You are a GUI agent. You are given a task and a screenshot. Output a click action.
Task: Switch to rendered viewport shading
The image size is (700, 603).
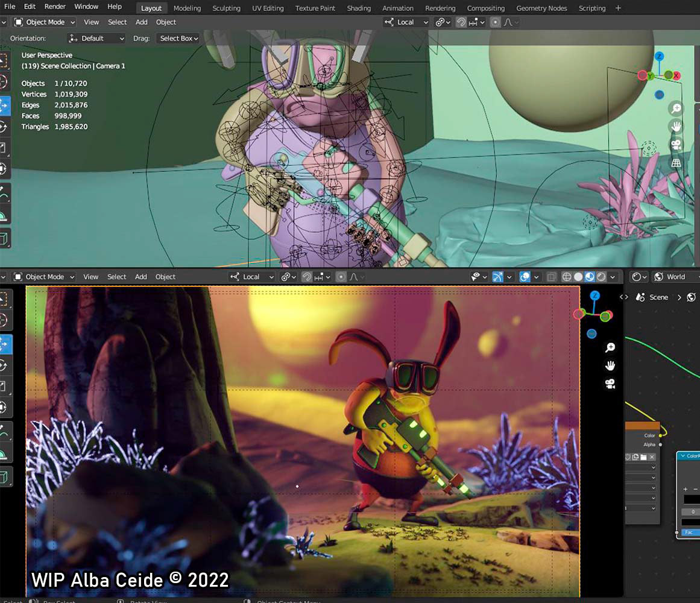(601, 277)
